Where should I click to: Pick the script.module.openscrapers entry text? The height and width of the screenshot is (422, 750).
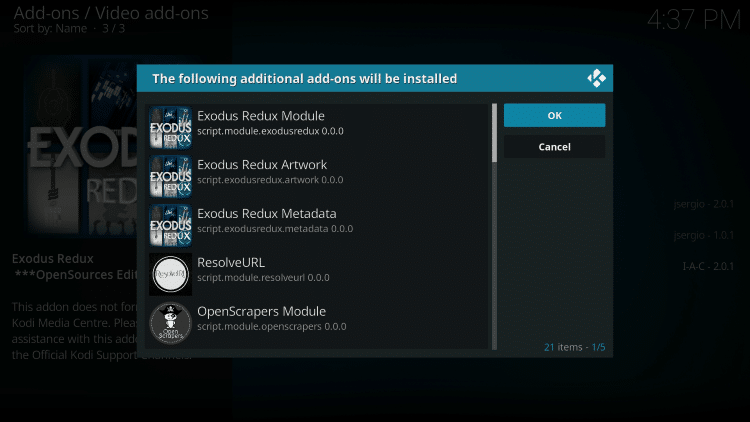tap(271, 327)
